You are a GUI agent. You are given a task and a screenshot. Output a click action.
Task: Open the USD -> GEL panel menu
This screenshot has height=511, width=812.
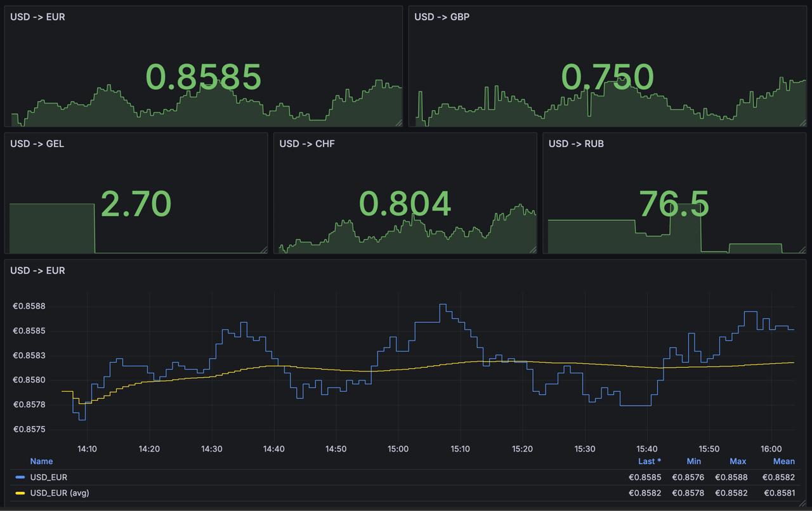tap(36, 144)
